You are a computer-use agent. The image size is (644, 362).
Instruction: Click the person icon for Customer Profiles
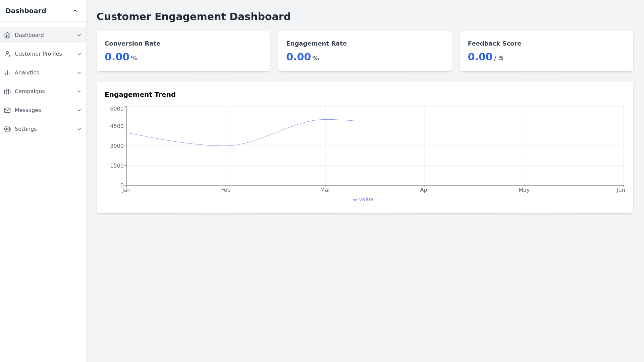coord(7,54)
